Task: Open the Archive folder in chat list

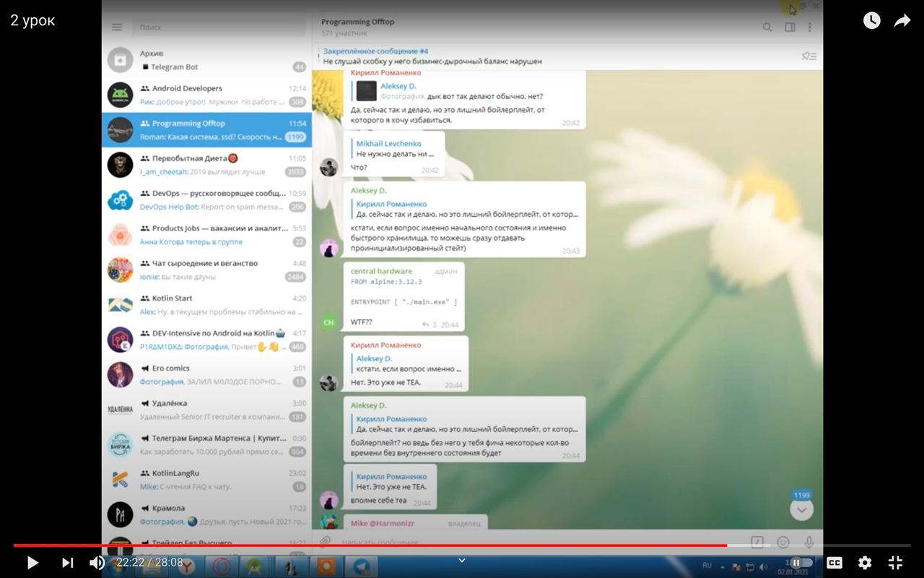Action: pyautogui.click(x=206, y=60)
